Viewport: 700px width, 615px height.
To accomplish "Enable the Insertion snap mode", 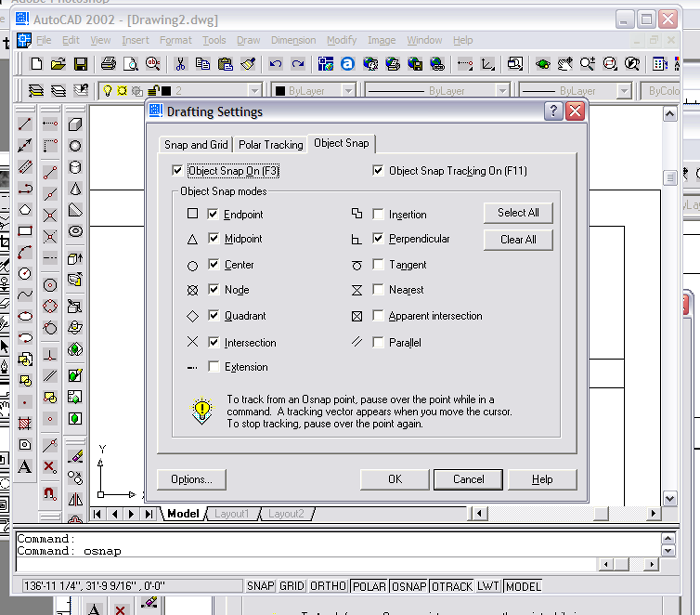I will click(x=378, y=214).
